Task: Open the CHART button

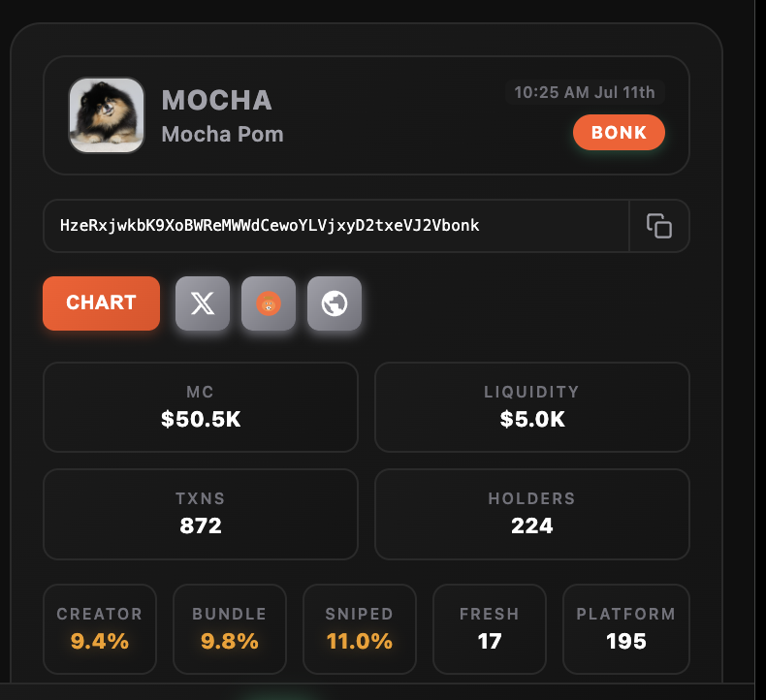Action: coord(101,303)
